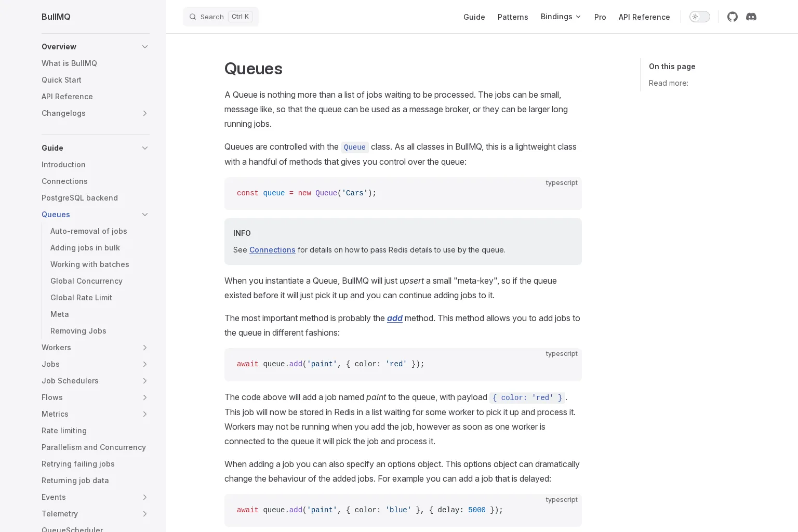Open 'Parallelism and Concurrency' page
Viewport: 798px width, 532px height.
(x=94, y=447)
